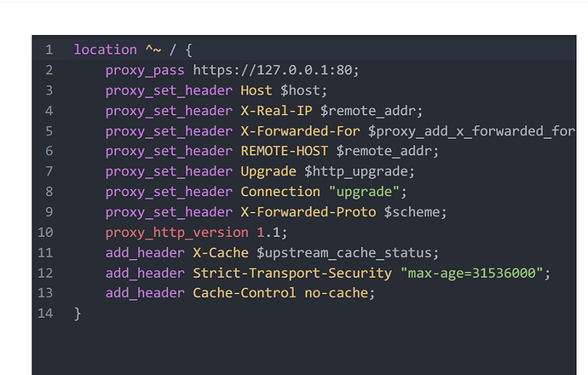
Task: Click proxy_http_version directive
Action: pos(177,233)
